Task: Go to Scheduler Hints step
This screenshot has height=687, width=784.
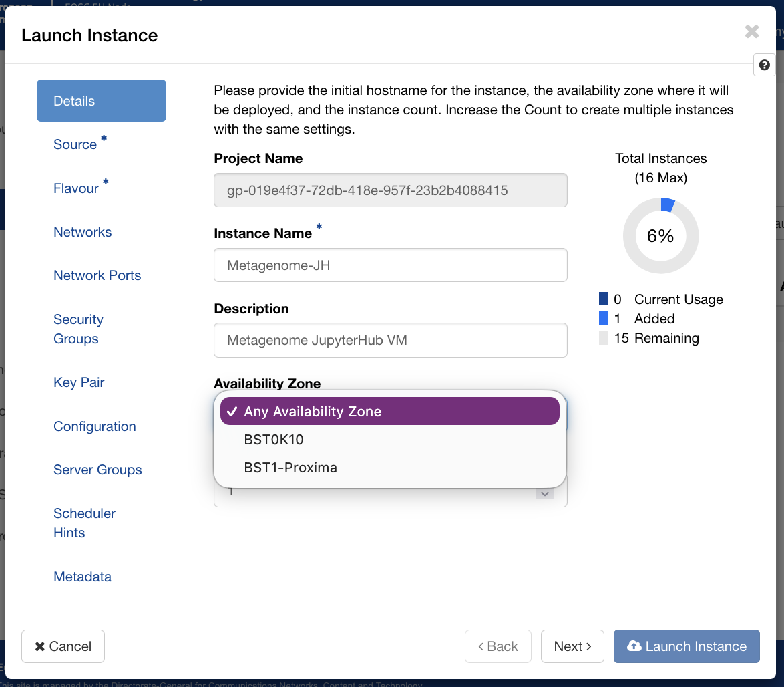Action: pyautogui.click(x=85, y=523)
